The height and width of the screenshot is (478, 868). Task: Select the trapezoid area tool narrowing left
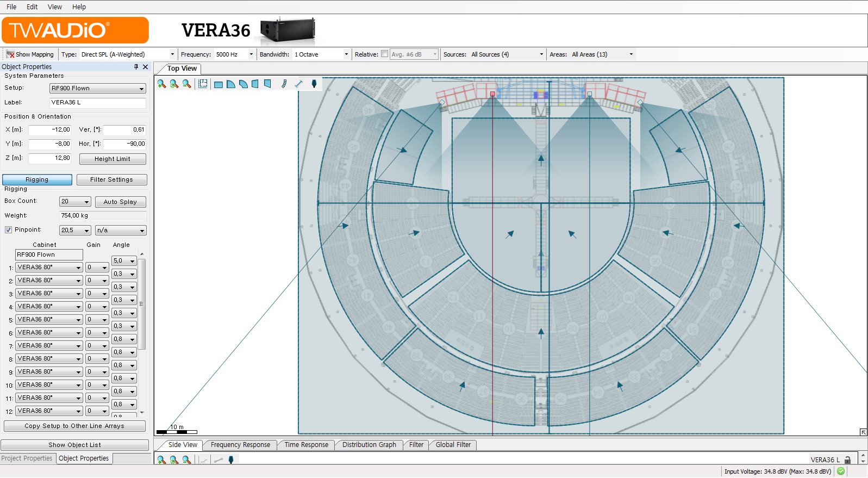[x=255, y=84]
